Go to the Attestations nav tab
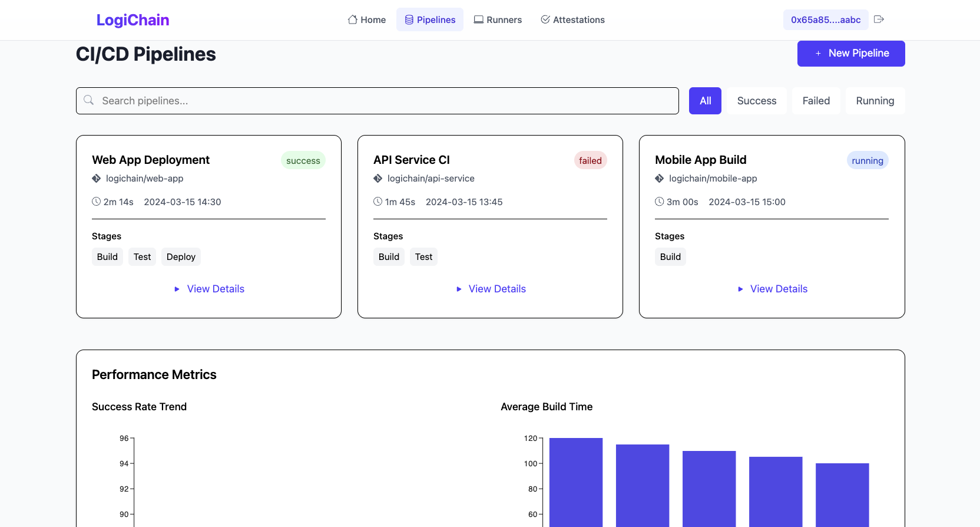 tap(572, 19)
